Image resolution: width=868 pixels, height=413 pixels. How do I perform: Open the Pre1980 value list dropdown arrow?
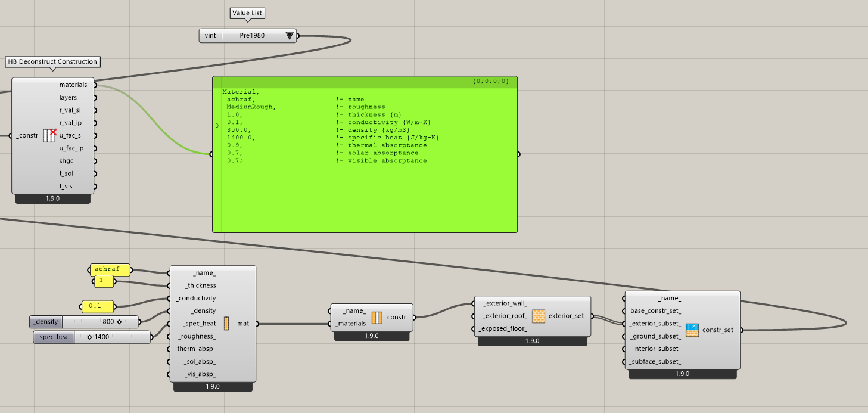click(x=290, y=36)
